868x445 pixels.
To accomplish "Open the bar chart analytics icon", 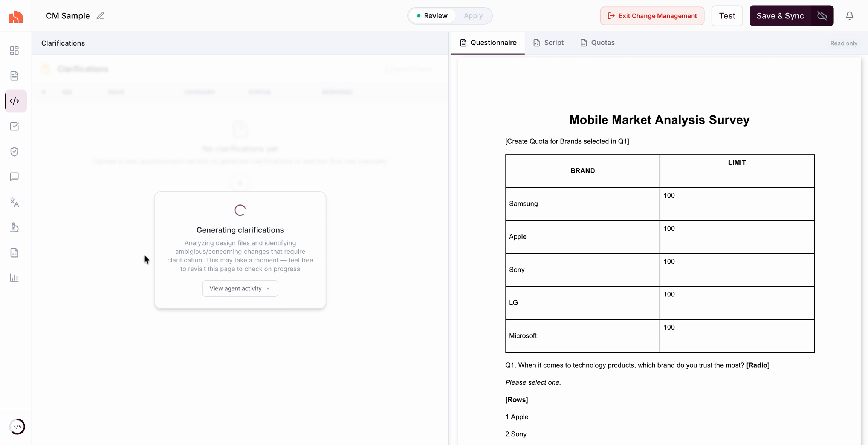I will [14, 278].
